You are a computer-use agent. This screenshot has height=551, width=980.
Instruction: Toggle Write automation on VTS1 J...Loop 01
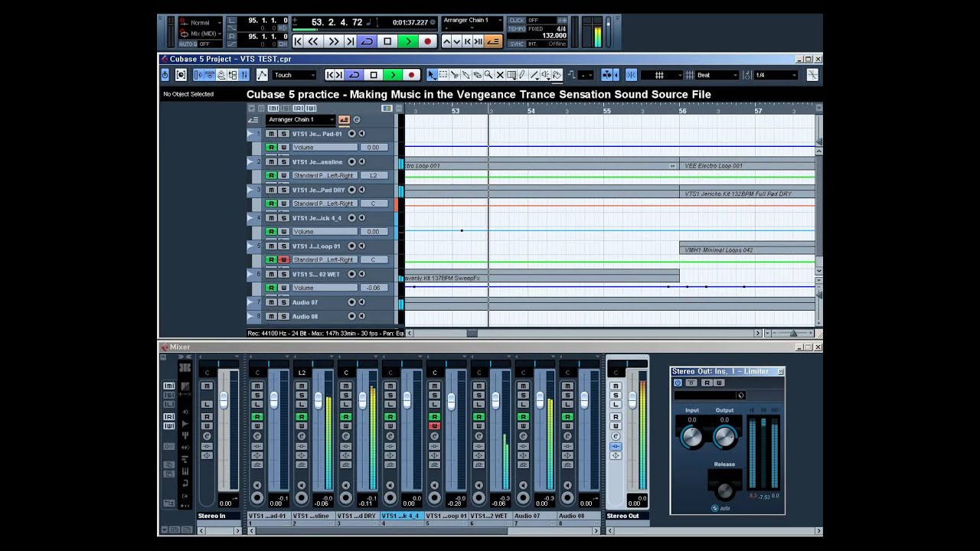click(x=283, y=259)
